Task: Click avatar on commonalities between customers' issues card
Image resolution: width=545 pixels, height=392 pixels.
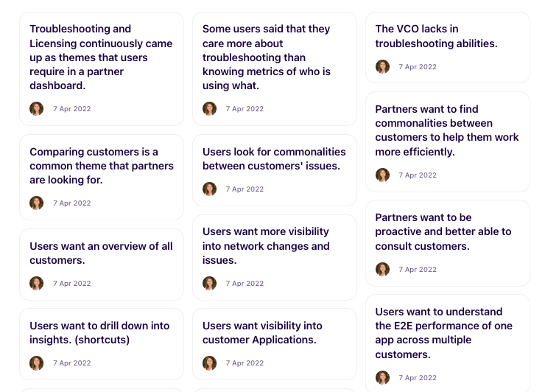Action: [x=209, y=189]
